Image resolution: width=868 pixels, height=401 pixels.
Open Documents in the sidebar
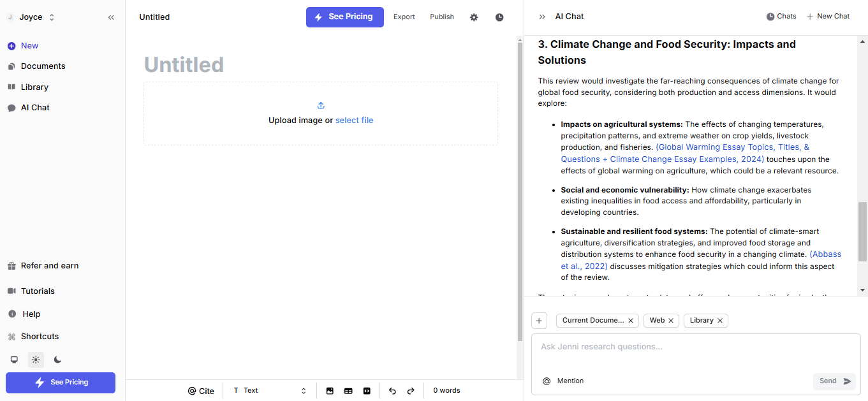[36, 66]
